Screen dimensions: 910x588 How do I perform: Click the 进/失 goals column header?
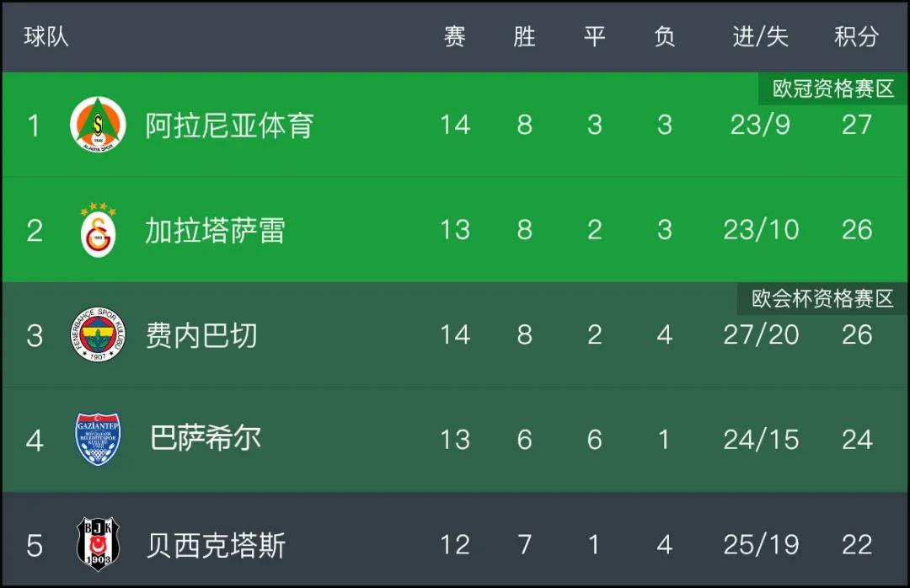(x=760, y=36)
